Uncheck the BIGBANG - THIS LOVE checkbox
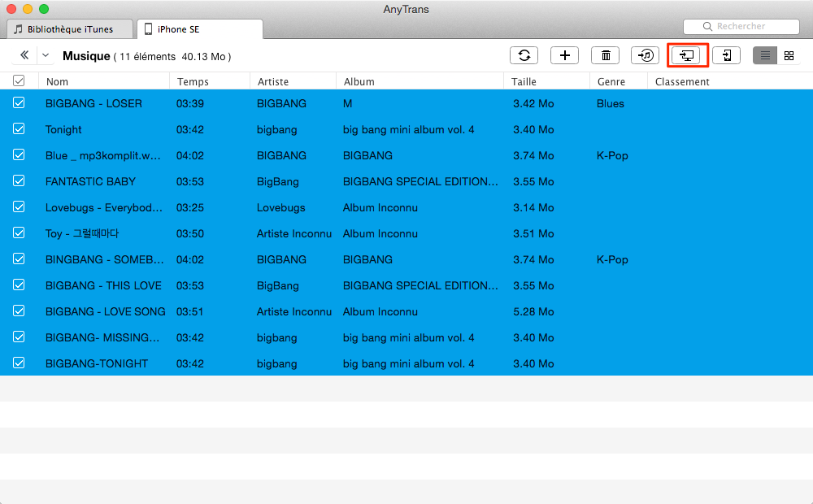This screenshot has height=504, width=813. click(x=19, y=285)
